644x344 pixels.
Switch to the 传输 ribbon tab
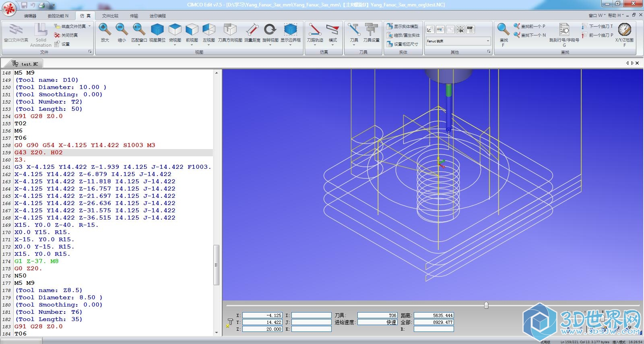point(134,16)
